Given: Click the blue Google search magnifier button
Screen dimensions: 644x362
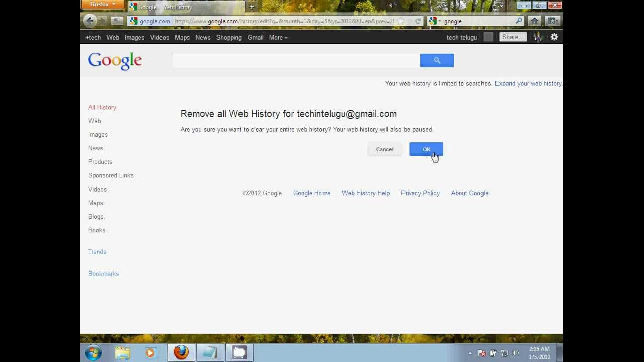Looking at the screenshot, I should pos(437,61).
